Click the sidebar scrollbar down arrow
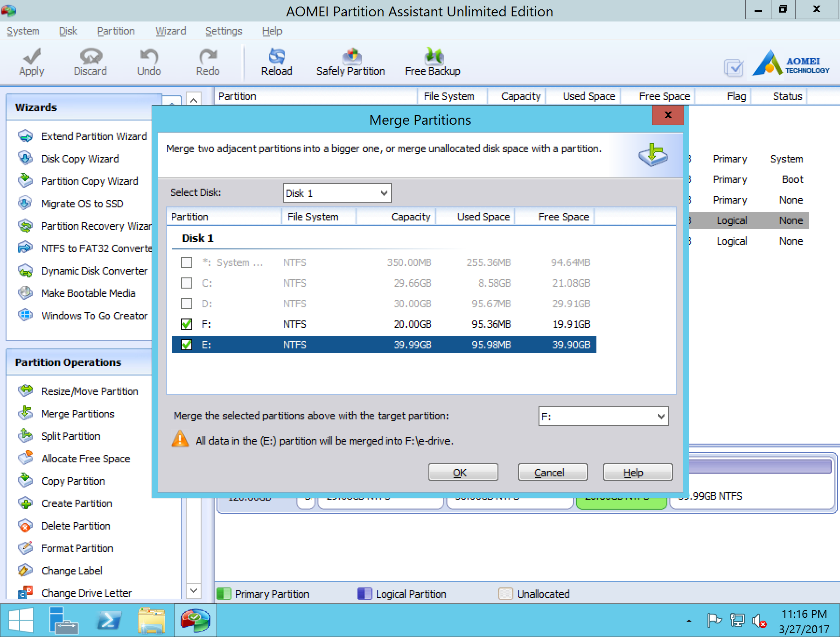The image size is (840, 637). [x=194, y=590]
